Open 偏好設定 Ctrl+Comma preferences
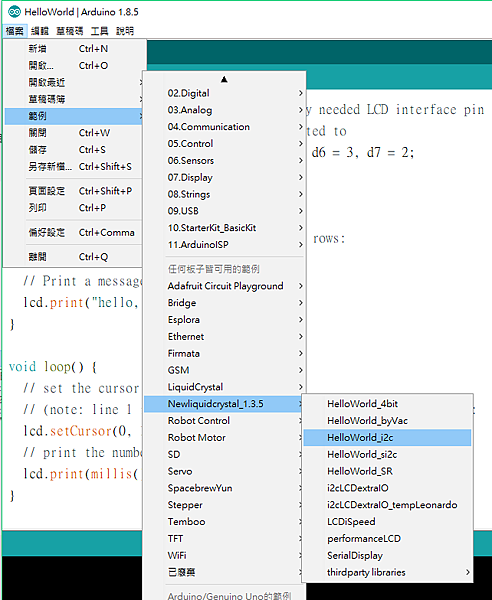 click(x=73, y=232)
